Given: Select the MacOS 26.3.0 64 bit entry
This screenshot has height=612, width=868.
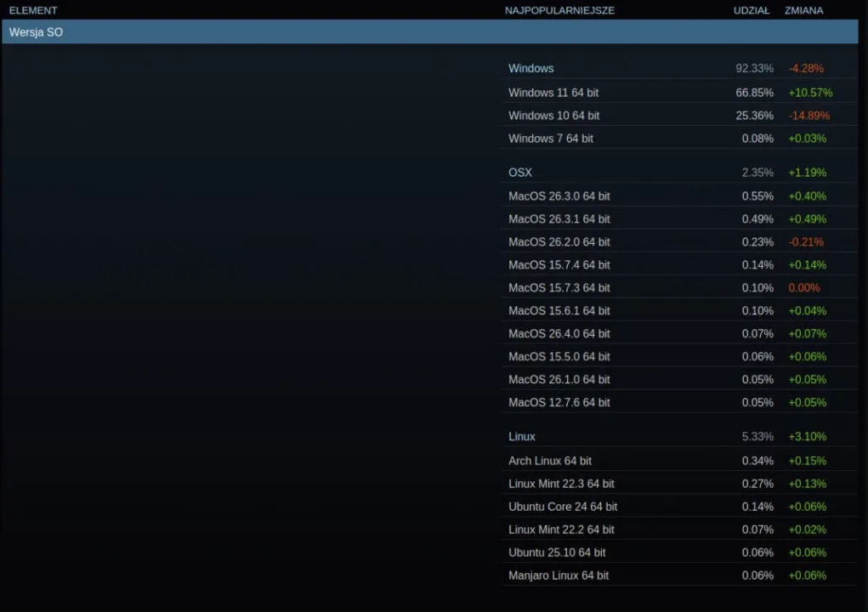Looking at the screenshot, I should pos(559,195).
